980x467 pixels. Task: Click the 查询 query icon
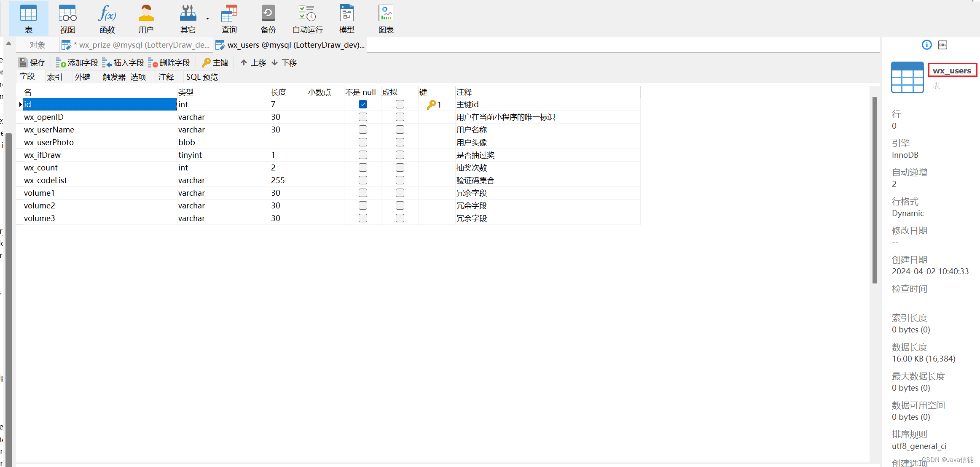[229, 18]
